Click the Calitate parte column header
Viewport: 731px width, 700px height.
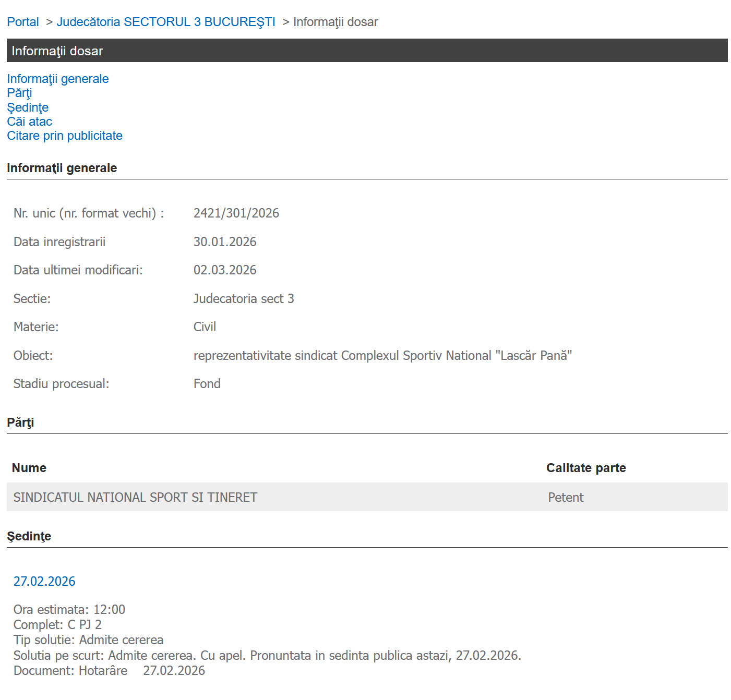tap(585, 468)
